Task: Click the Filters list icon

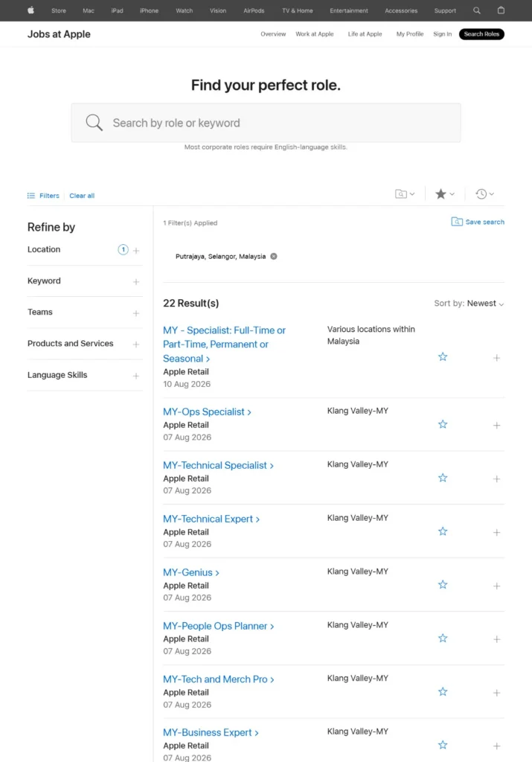Action: 31,196
